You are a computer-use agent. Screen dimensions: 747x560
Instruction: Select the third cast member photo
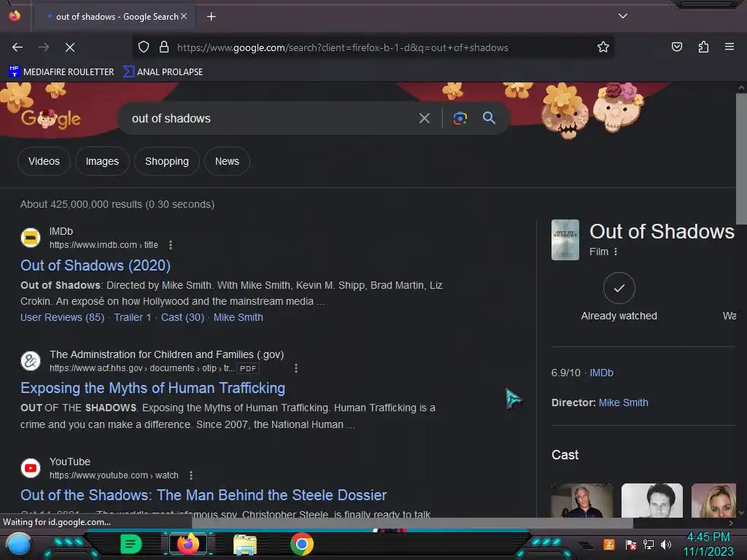click(x=713, y=500)
